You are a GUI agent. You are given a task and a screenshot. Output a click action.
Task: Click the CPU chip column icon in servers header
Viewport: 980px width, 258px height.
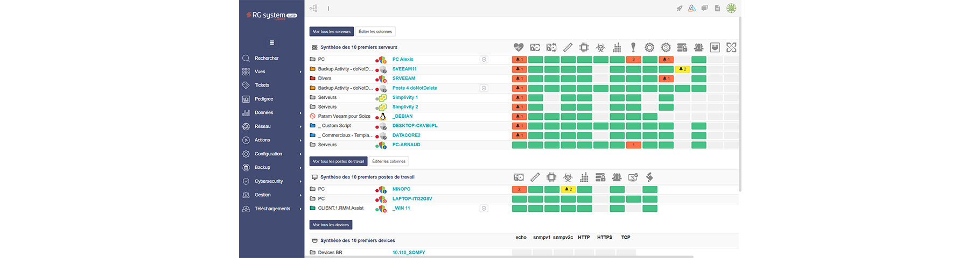click(x=584, y=47)
